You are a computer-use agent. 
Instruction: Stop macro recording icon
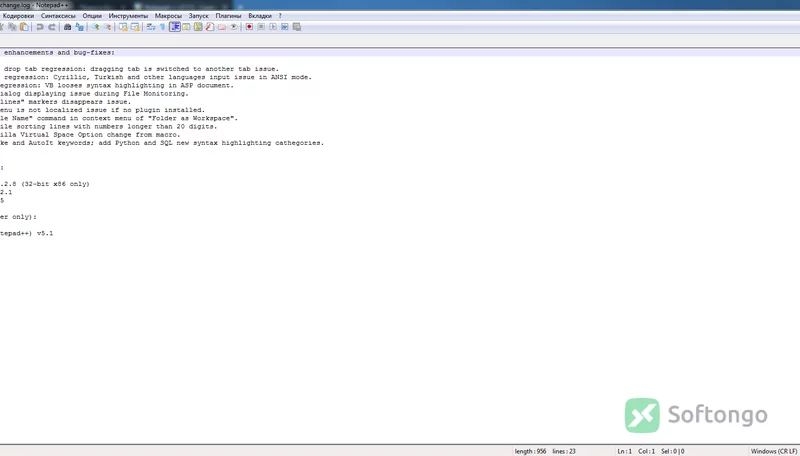click(x=261, y=27)
